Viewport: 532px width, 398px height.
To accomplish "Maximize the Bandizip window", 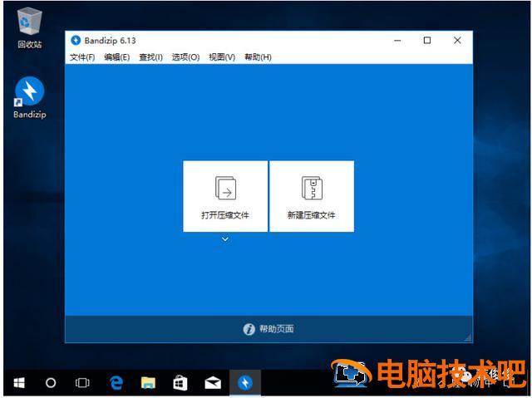I will click(x=427, y=41).
